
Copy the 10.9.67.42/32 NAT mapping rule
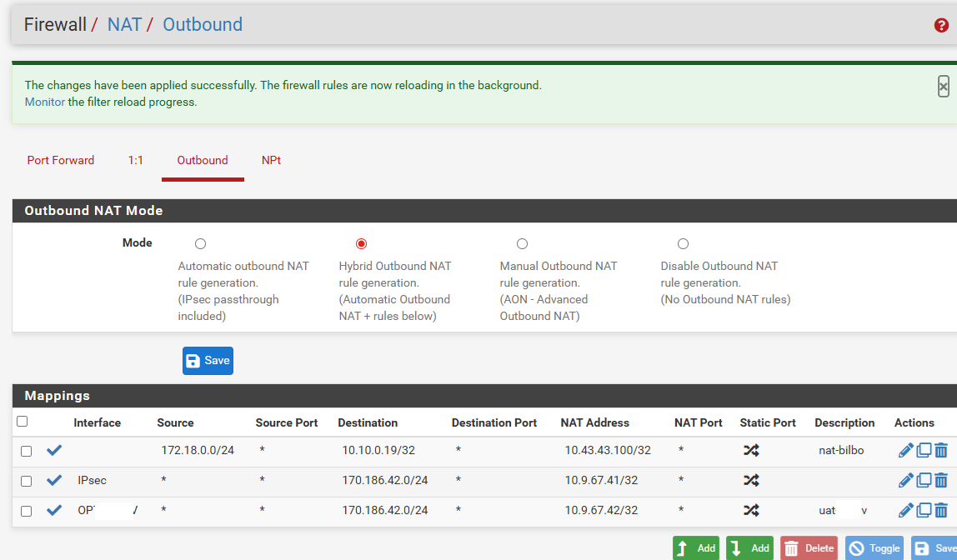(924, 511)
